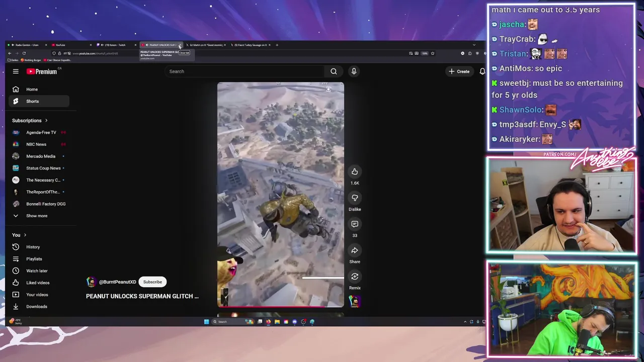Switch to the YouTube browser tab
This screenshot has height=362, width=644.
[71, 45]
